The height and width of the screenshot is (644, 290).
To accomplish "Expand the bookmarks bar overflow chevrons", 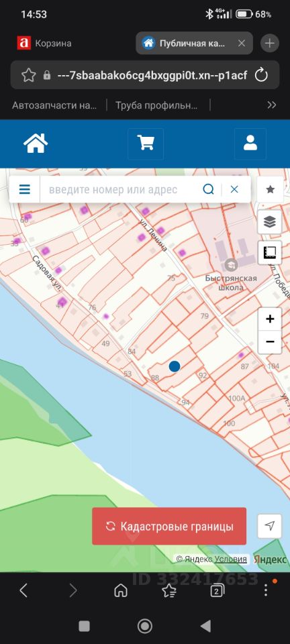I will pyautogui.click(x=271, y=105).
